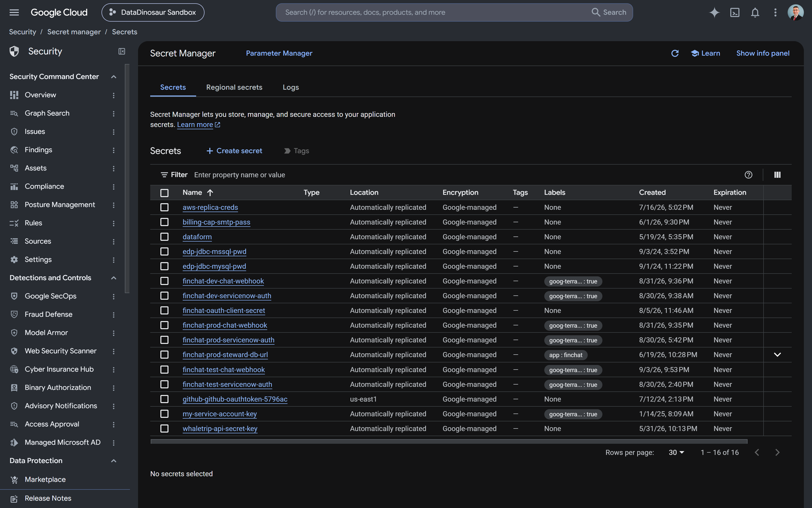Open Issues in sidebar
812x508 pixels.
tap(35, 131)
